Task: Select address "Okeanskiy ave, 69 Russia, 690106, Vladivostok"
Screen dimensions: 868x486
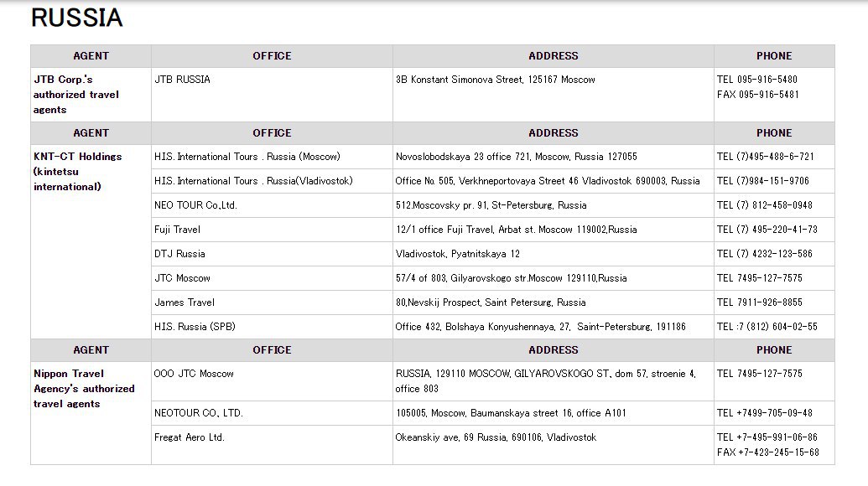Action: pos(496,438)
